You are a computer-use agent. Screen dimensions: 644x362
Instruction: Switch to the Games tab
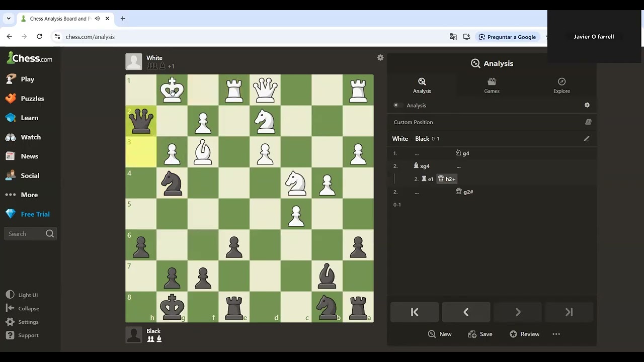coord(492,85)
